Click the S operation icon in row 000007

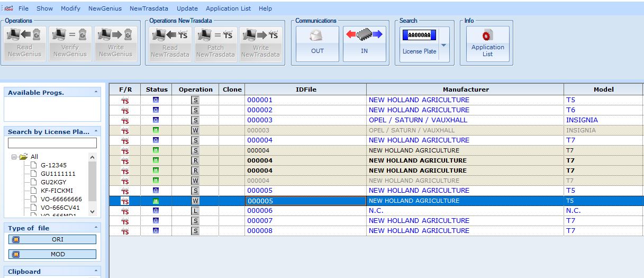195,220
